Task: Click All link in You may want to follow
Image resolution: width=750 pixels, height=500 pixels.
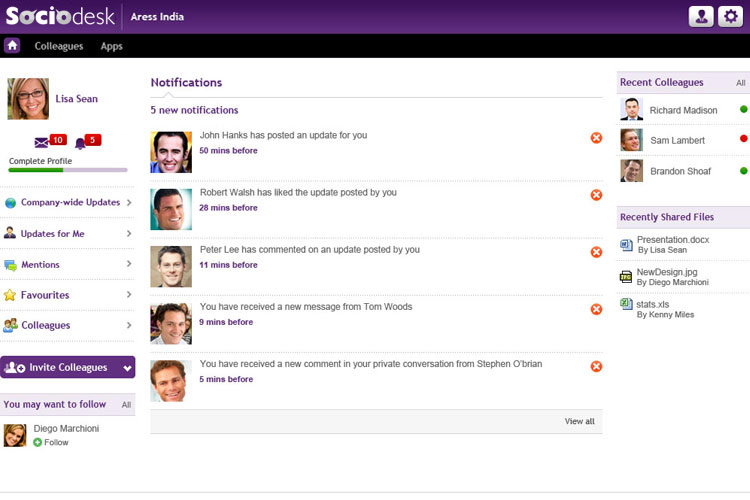Action: (x=126, y=405)
